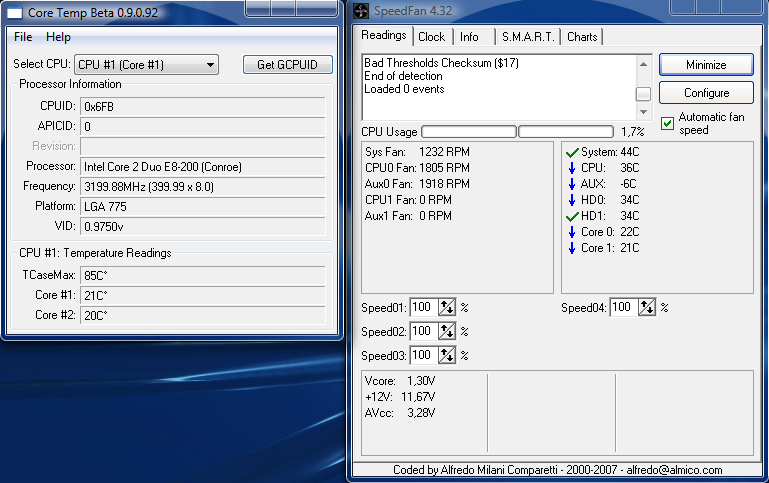This screenshot has height=483, width=769.
Task: Click the Coded by Alfredo Milani Comparetti status bar
Action: (558, 470)
